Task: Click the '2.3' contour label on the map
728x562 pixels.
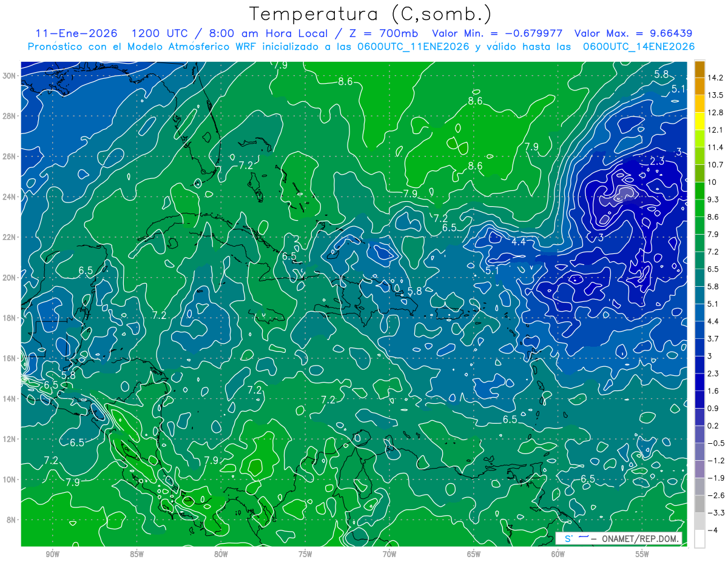Action: (657, 161)
